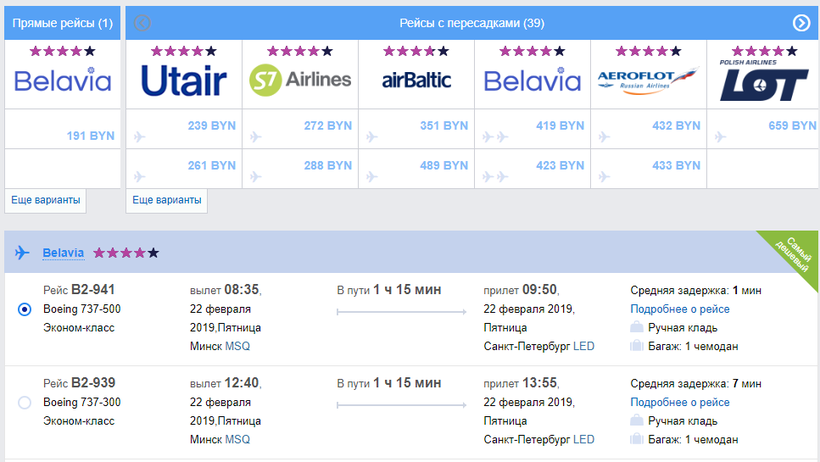Image resolution: width=820 pixels, height=462 pixels.
Task: Click the airBaltic airline logo
Action: pos(417,80)
